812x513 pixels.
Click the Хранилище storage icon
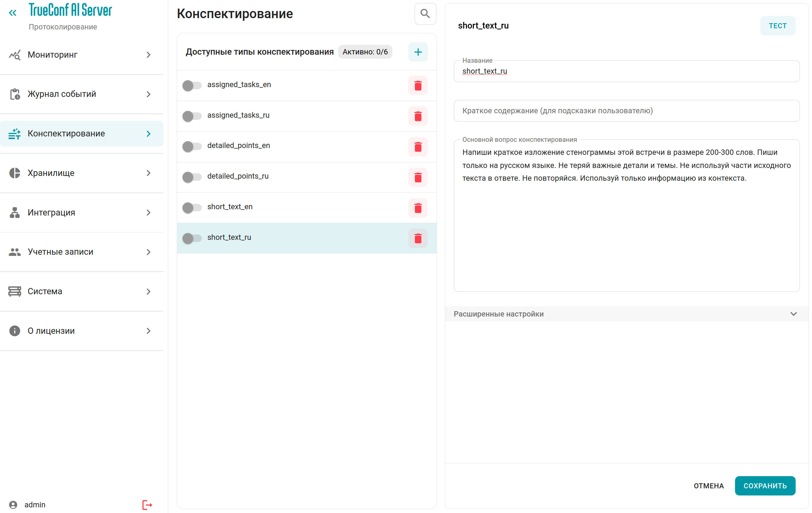[x=14, y=173]
